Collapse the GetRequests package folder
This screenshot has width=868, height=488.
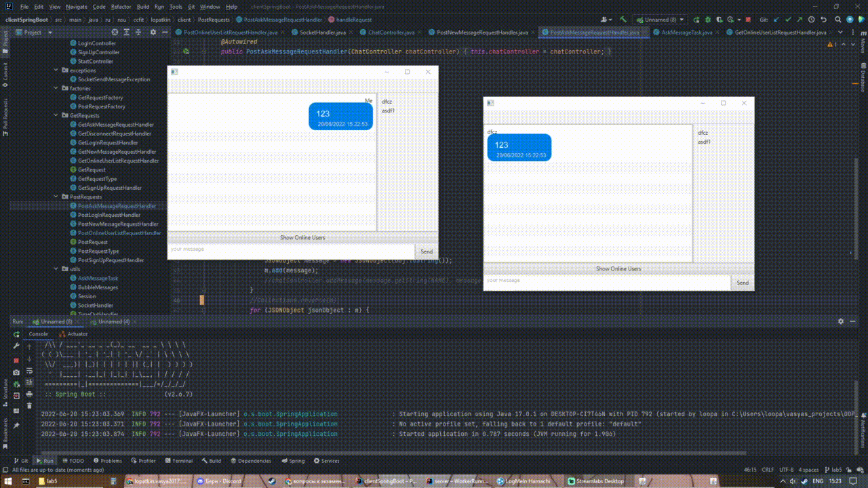(x=57, y=115)
